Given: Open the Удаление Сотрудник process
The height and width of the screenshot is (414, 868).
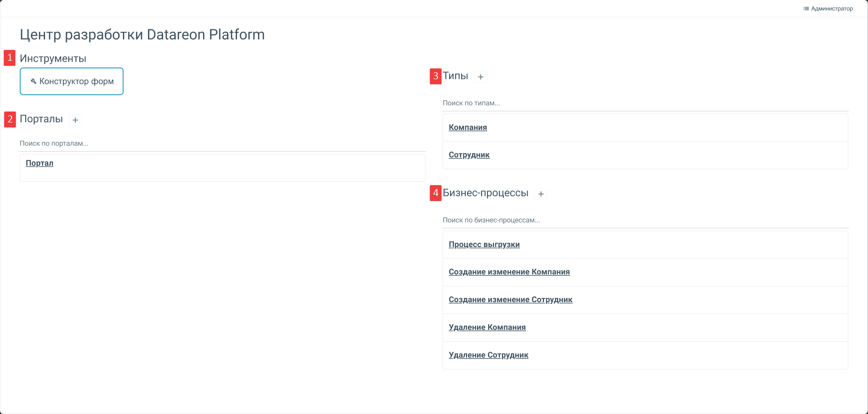Looking at the screenshot, I should [x=488, y=355].
